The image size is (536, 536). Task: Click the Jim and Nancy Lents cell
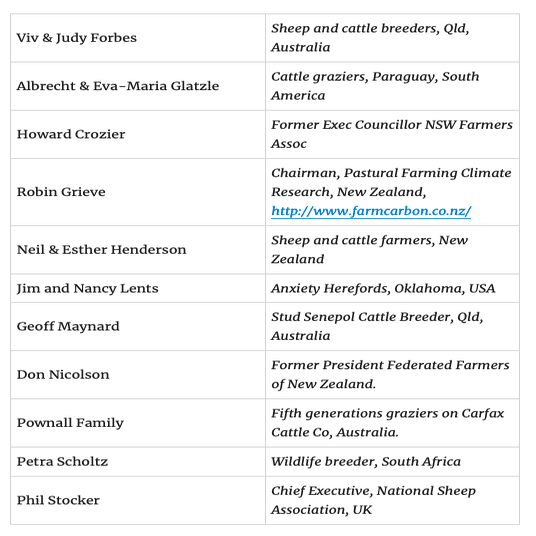[x=138, y=288]
